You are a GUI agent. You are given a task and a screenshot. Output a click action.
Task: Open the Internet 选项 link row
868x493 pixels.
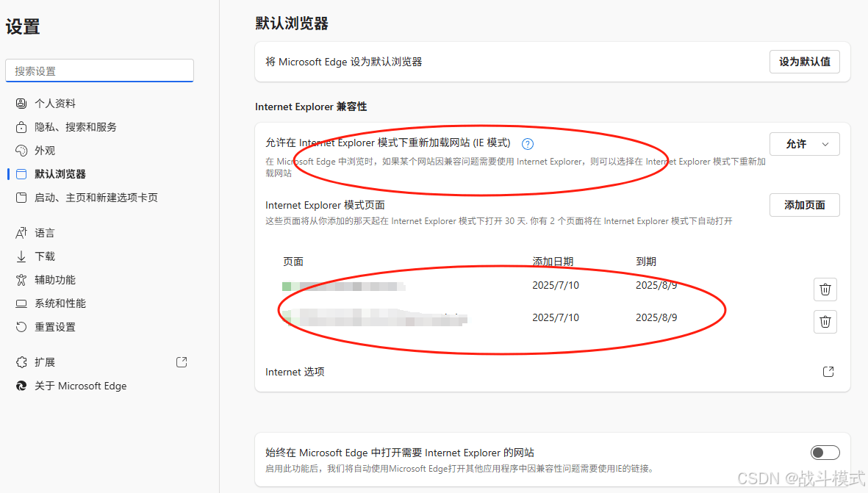(552, 372)
